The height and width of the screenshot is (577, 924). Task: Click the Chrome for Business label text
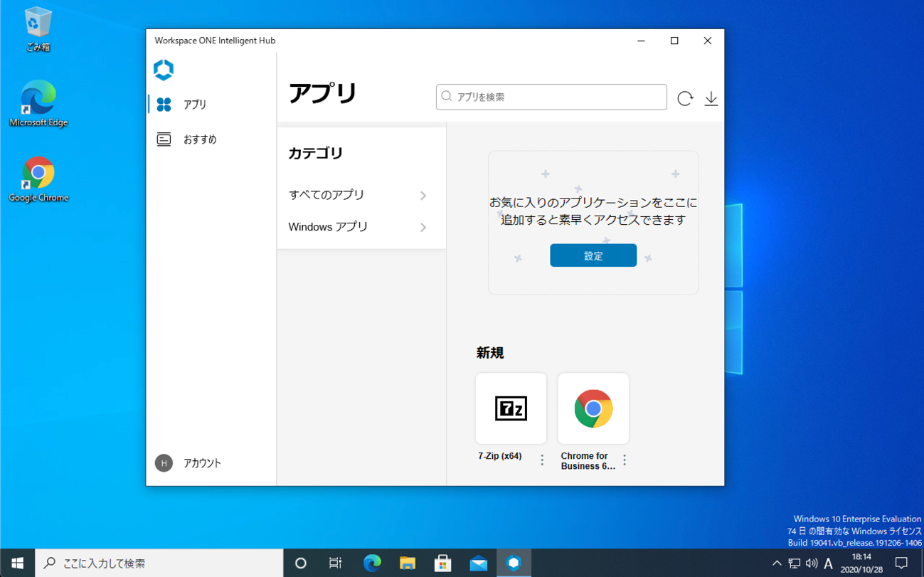pos(588,461)
